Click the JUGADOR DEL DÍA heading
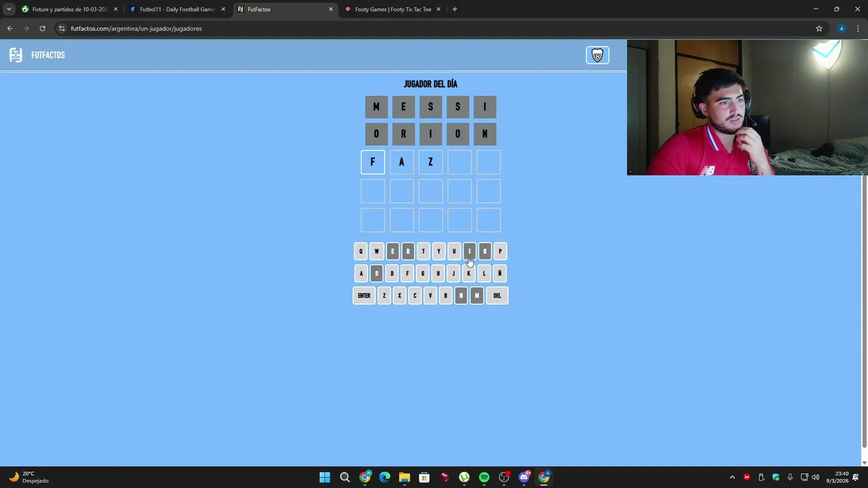Viewport: 868px width, 488px height. (x=431, y=84)
